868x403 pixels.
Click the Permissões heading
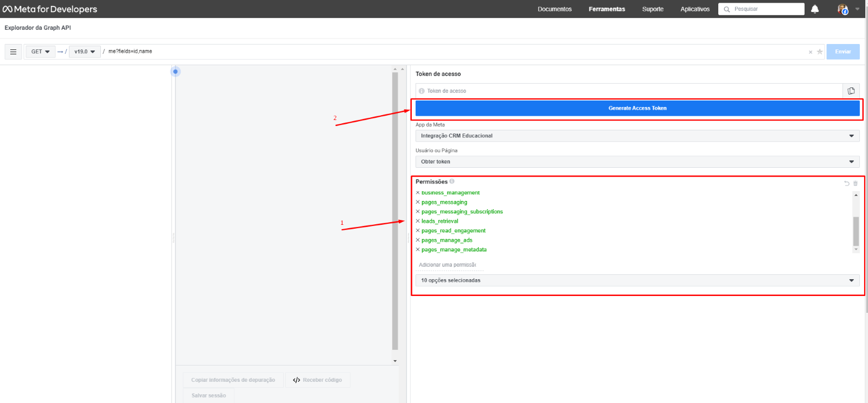click(x=432, y=182)
